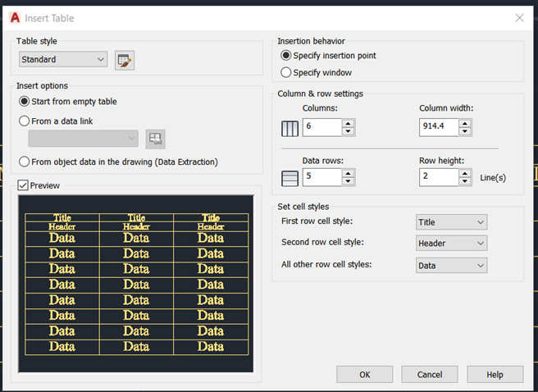This screenshot has width=538, height=392.
Task: Click the Cancel button
Action: [430, 375]
